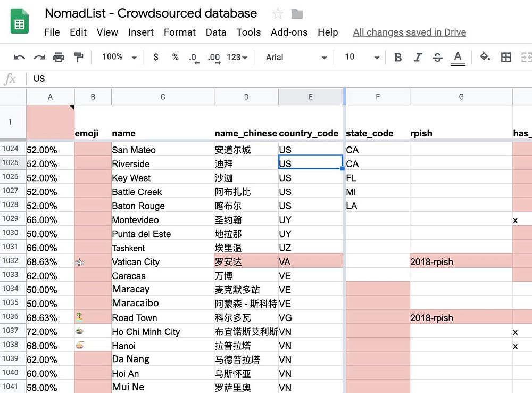532x393 pixels.
Task: Open the Borders tool
Action: tap(506, 57)
